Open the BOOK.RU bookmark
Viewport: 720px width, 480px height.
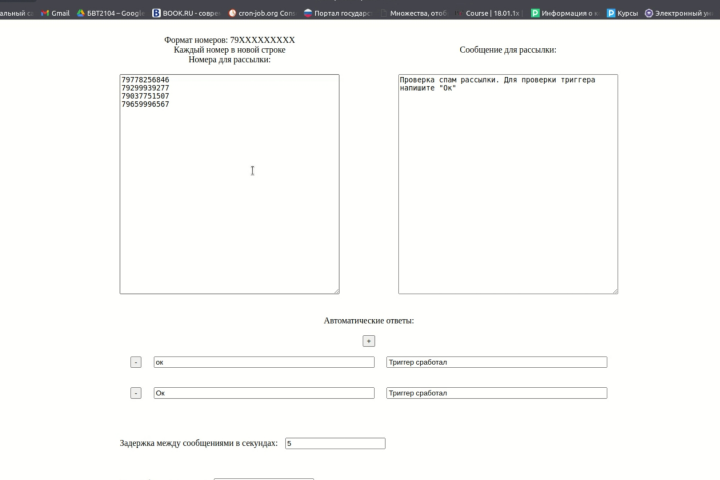(186, 13)
